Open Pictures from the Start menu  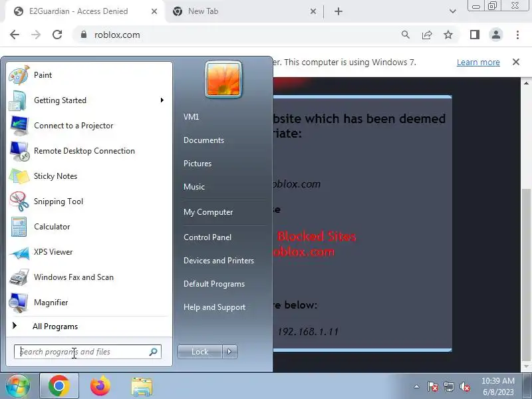click(198, 163)
